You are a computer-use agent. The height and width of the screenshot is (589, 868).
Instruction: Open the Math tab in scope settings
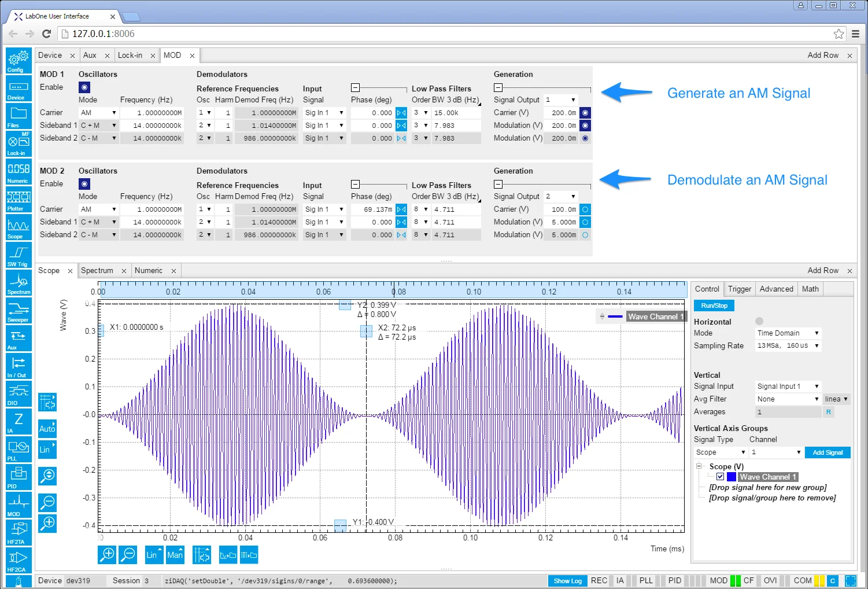810,289
